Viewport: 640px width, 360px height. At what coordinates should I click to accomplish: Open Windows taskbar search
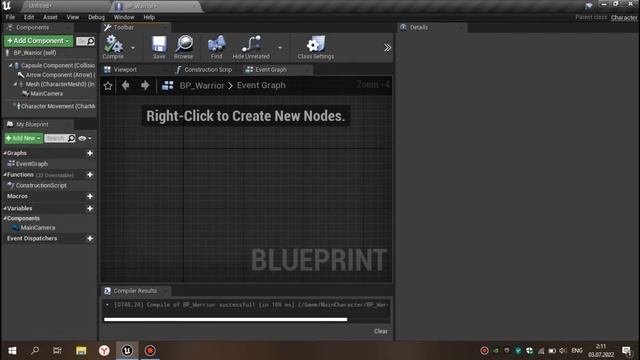click(x=35, y=351)
